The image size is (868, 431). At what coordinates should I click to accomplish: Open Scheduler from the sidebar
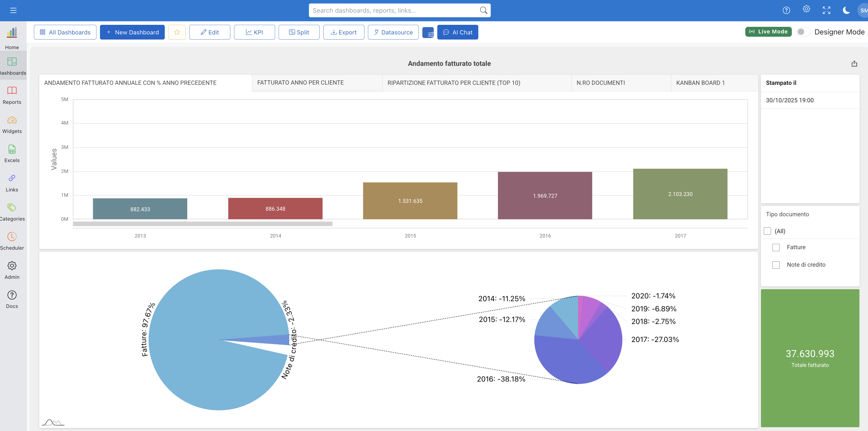12,241
